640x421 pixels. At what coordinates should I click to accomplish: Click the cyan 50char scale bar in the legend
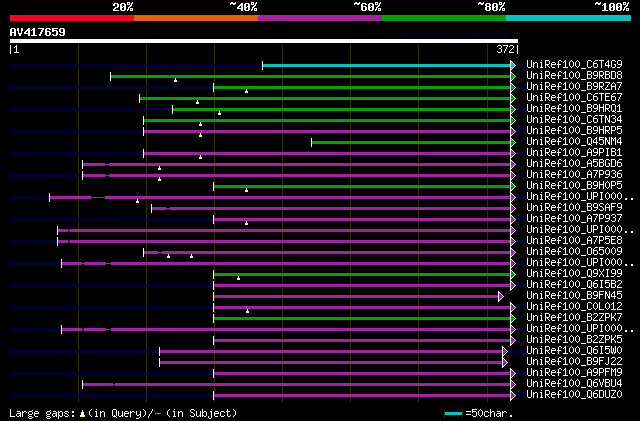pyautogui.click(x=453, y=414)
